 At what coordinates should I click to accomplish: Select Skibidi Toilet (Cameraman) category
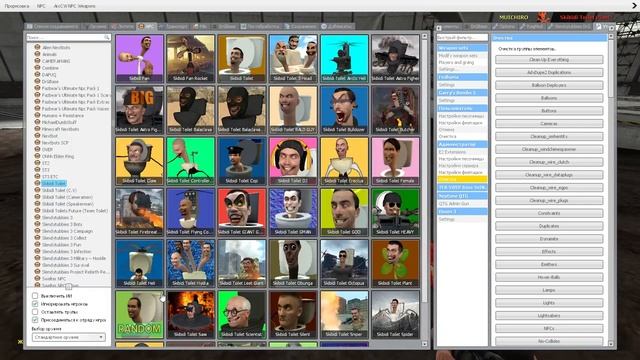(67, 197)
